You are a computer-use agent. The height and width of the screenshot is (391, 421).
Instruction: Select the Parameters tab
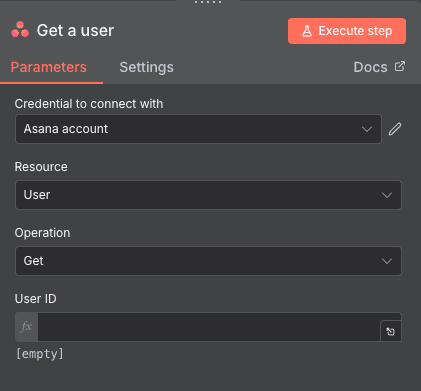(49, 67)
